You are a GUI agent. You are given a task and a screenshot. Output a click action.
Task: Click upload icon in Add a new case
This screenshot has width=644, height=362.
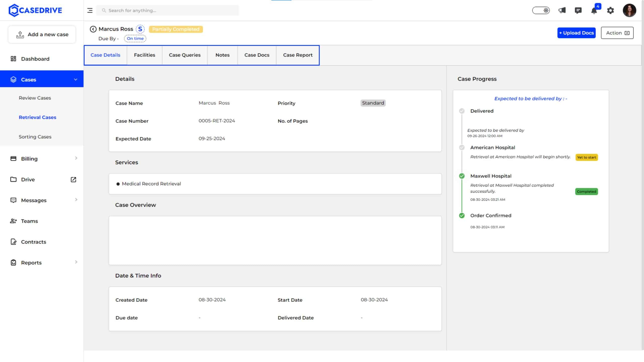tap(20, 34)
